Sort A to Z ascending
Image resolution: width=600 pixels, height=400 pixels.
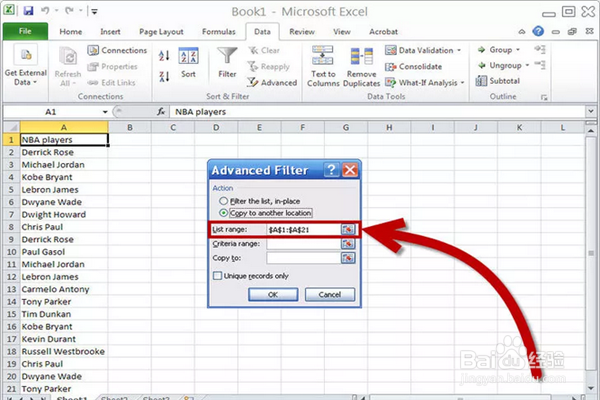pyautogui.click(x=164, y=56)
